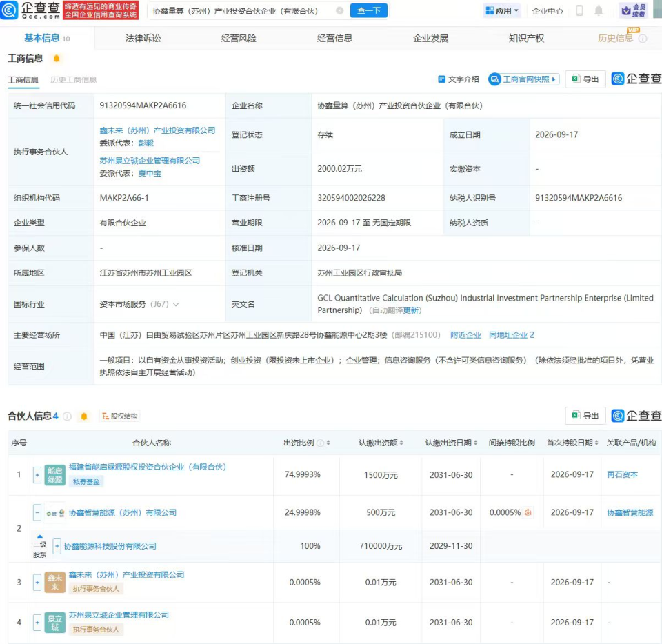Click 导出 button in 合伙人信息 section

(x=585, y=416)
